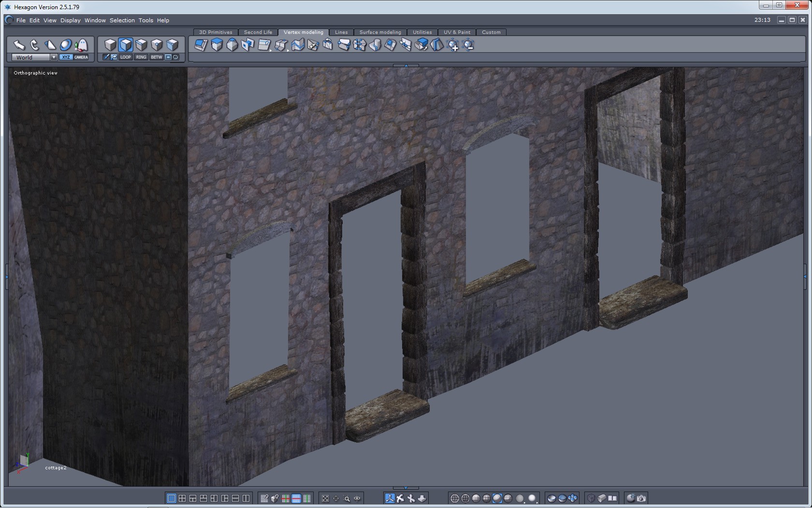
Task: Collapse the top tool panel arrow
Action: pos(406,65)
